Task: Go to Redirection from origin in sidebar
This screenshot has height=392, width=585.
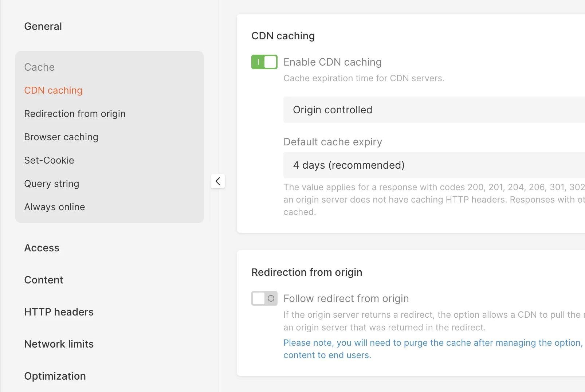Action: click(75, 114)
